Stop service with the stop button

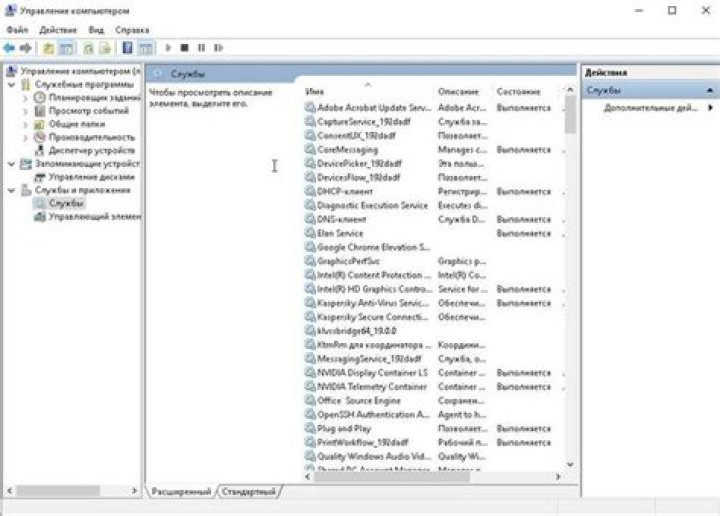pos(185,47)
